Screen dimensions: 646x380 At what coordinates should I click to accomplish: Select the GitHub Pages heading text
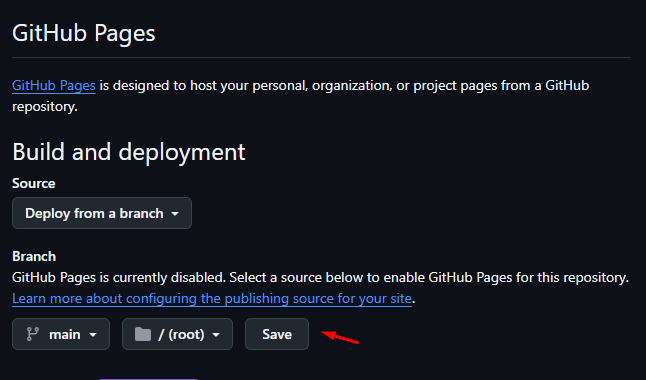click(x=84, y=33)
